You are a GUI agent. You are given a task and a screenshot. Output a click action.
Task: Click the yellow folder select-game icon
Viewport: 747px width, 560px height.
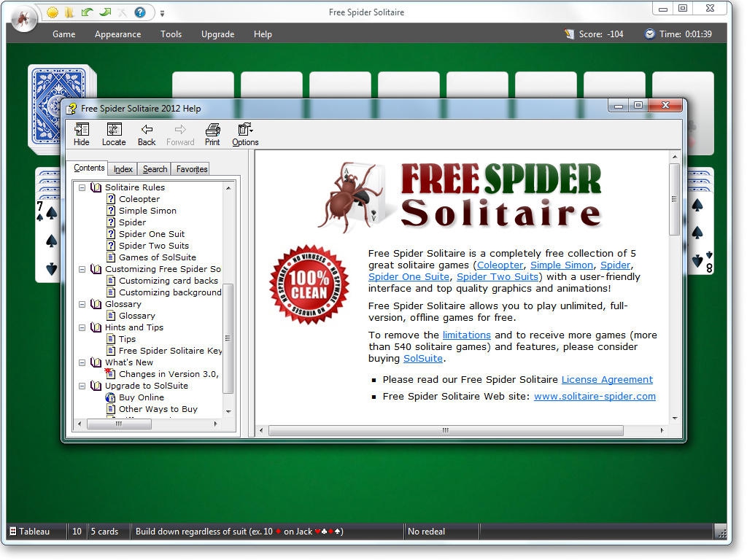[x=69, y=12]
